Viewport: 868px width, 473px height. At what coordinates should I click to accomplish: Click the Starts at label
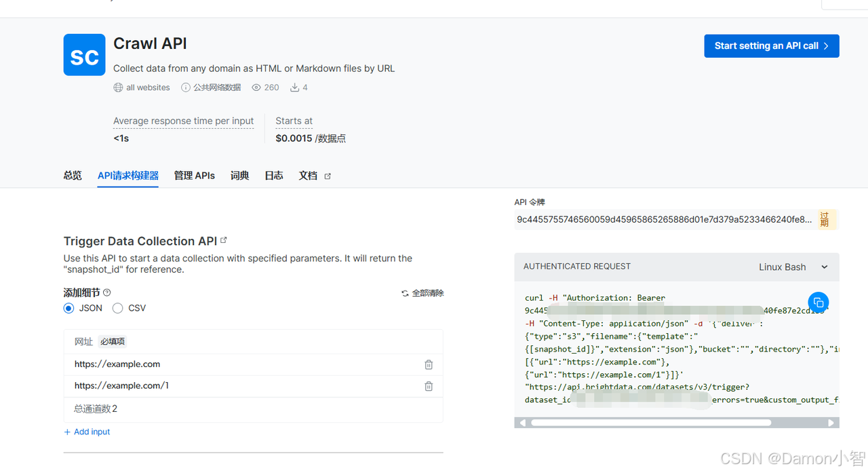click(294, 121)
